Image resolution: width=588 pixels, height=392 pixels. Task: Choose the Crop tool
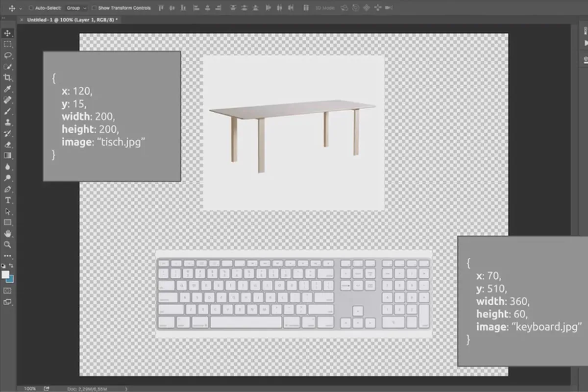click(8, 77)
